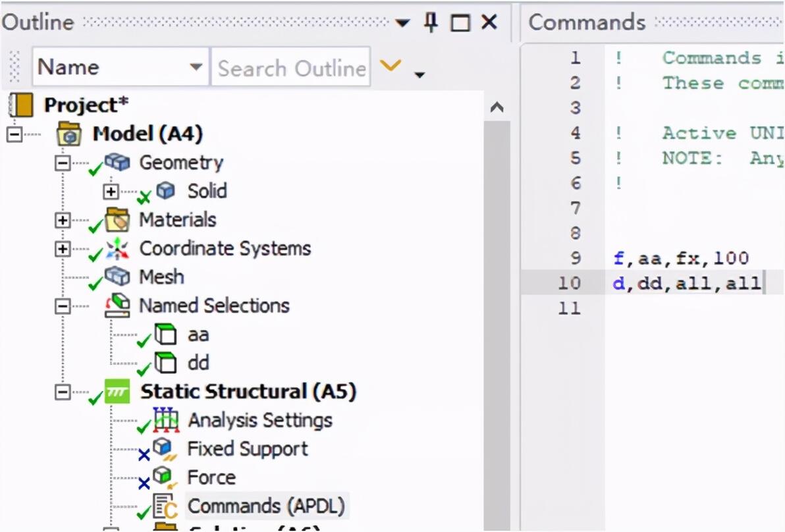Select the dd named selection

coord(198,363)
